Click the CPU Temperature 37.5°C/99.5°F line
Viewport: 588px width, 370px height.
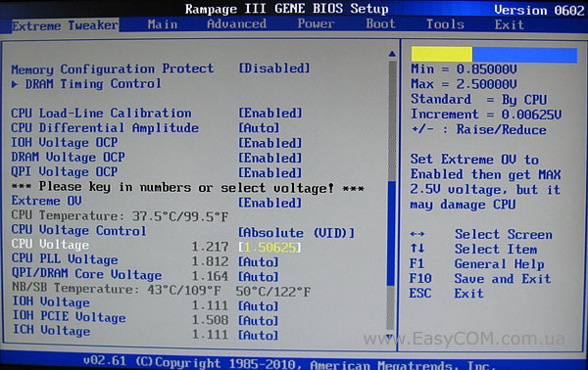pyautogui.click(x=120, y=216)
